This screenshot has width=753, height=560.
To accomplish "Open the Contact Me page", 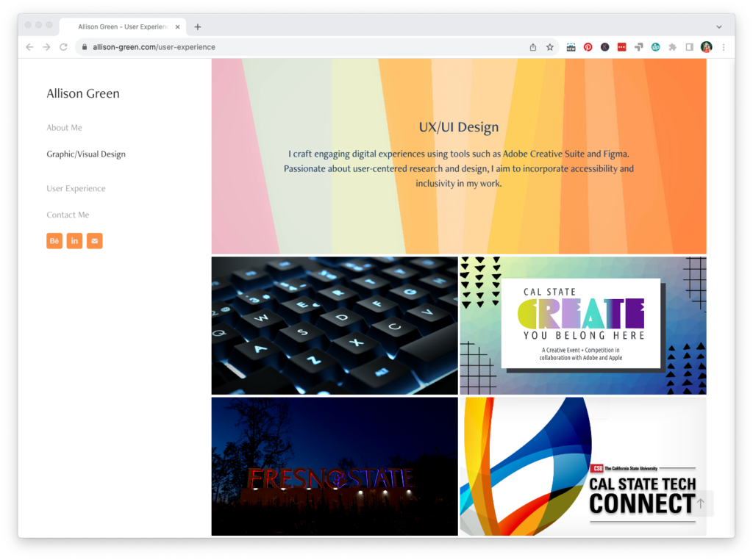I will 68,215.
